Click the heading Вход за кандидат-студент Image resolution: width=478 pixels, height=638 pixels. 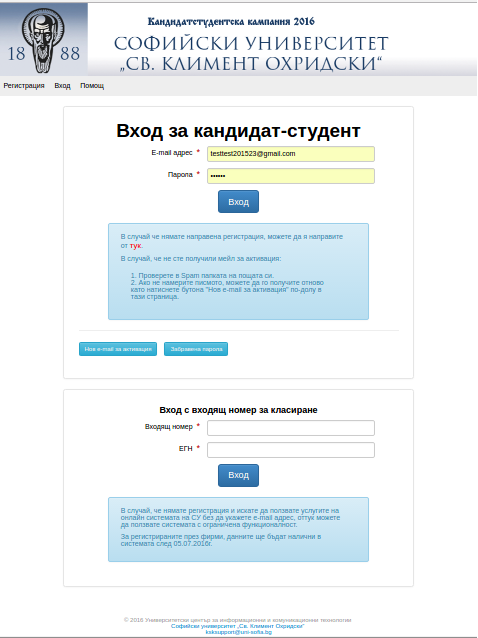[x=238, y=131]
